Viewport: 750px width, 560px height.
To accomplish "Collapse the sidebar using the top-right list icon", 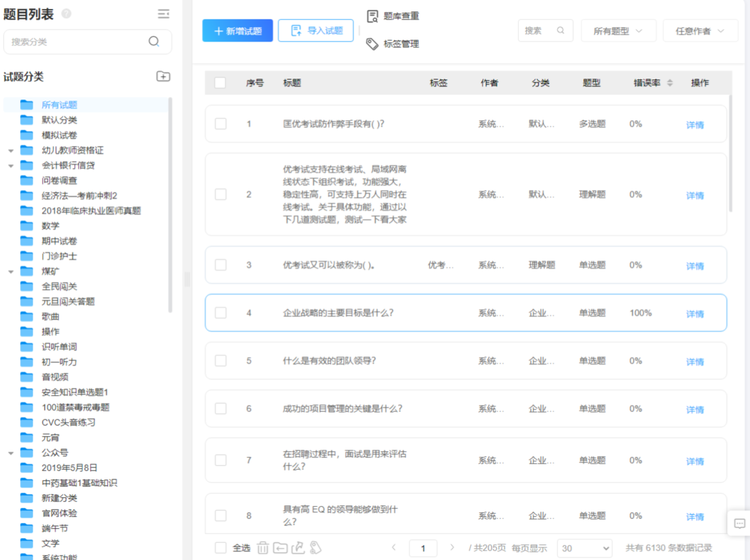I will [x=163, y=13].
